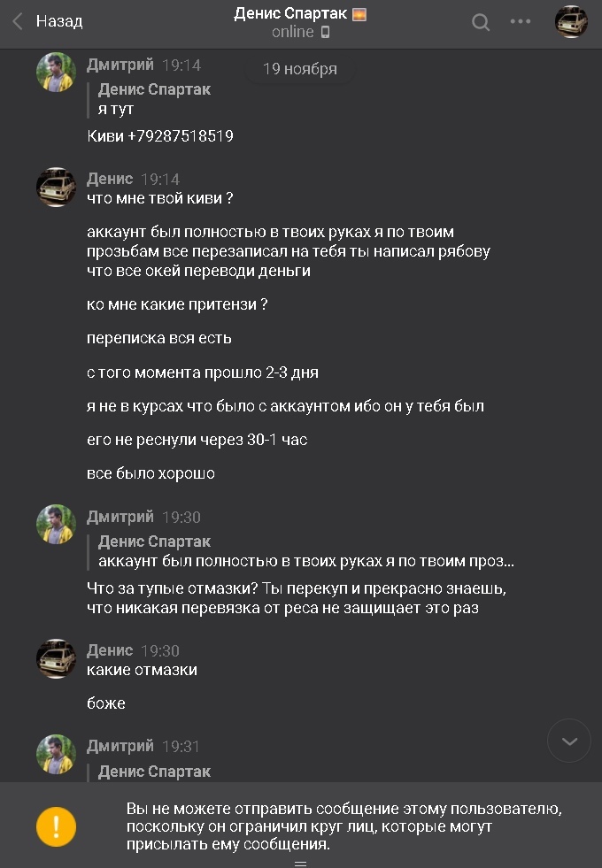Click the "19 ноября" date badge

tap(299, 69)
